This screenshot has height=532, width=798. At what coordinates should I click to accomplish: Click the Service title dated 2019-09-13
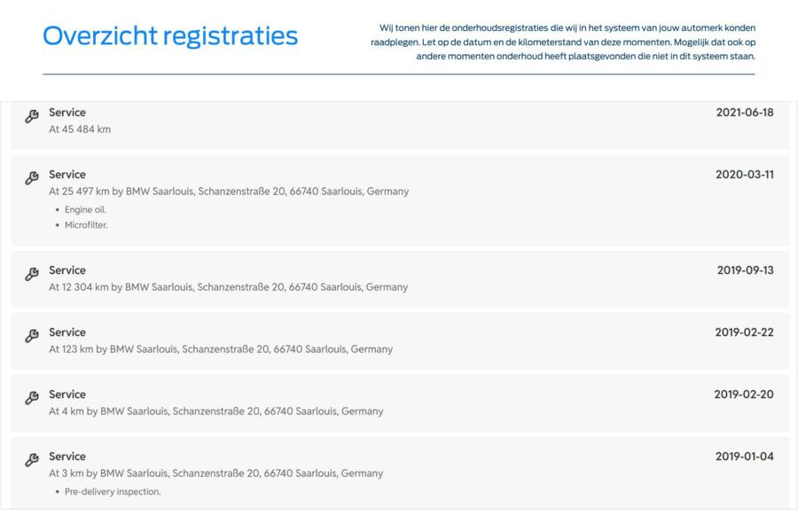(67, 270)
